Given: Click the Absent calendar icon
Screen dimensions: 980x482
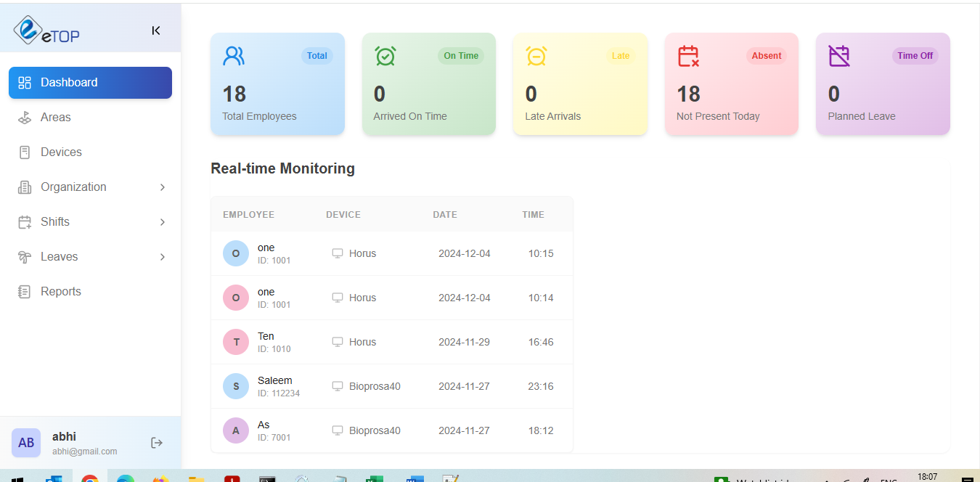Looking at the screenshot, I should pyautogui.click(x=687, y=55).
